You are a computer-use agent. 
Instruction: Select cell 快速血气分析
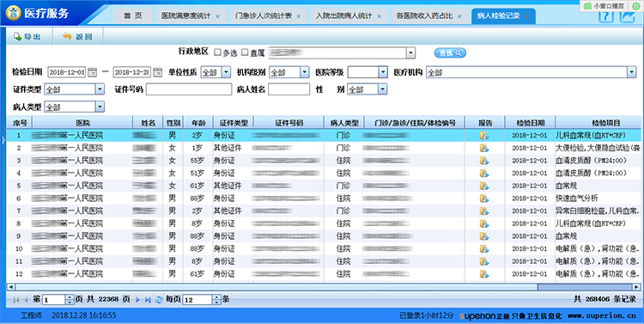point(577,199)
